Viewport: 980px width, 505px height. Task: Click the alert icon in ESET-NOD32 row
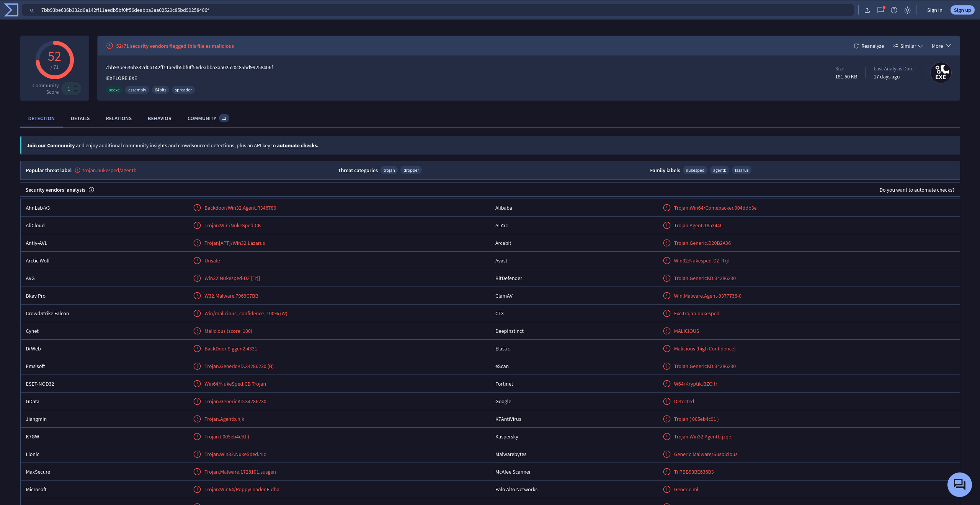197,384
